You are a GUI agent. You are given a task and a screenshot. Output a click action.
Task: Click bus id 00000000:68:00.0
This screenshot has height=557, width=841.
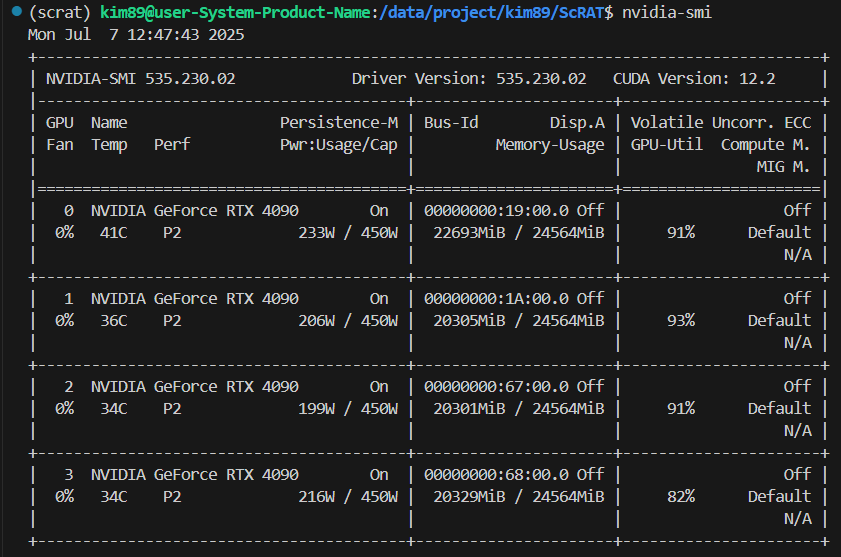click(497, 475)
